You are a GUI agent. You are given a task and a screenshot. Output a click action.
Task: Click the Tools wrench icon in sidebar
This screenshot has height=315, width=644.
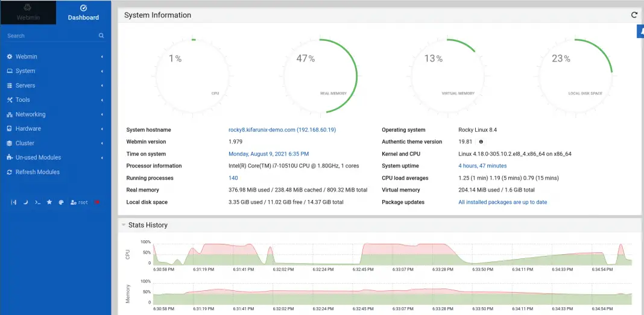(x=10, y=99)
